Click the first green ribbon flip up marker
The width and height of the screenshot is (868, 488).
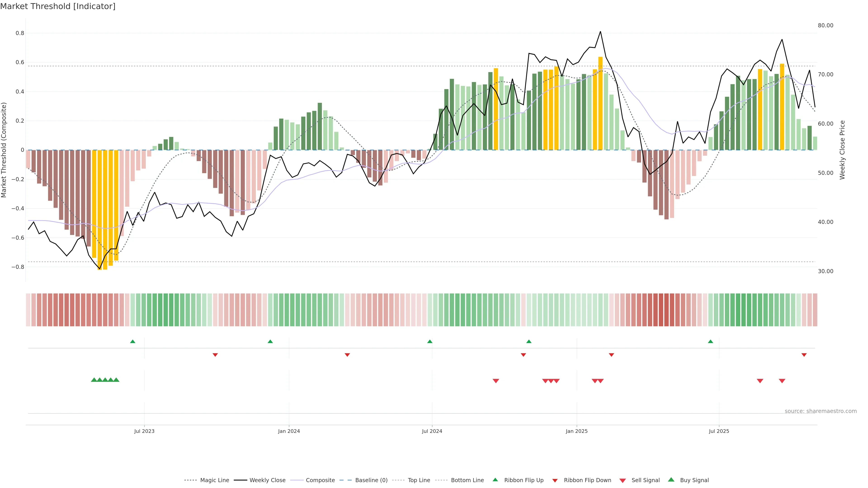[x=133, y=342]
